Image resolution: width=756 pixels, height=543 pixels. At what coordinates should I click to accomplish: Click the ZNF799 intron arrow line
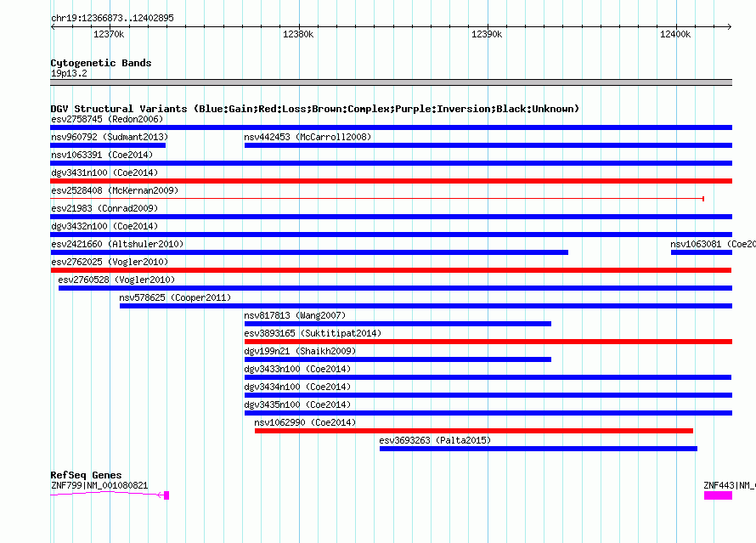[107, 494]
